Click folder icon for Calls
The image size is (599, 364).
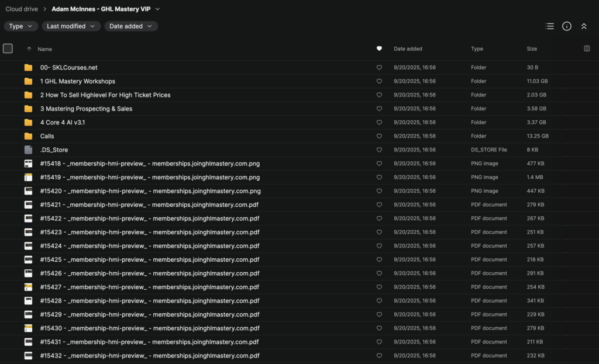[28, 136]
